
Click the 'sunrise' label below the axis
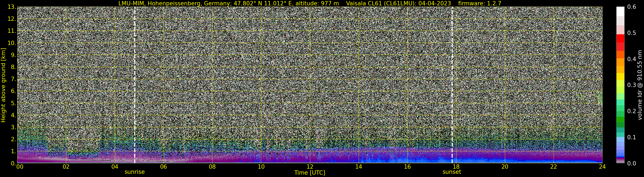point(134,172)
